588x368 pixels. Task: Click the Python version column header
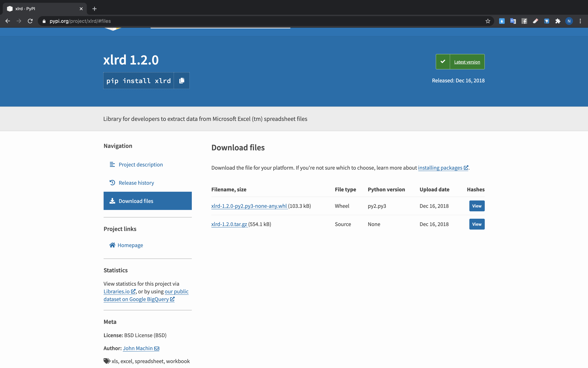tap(386, 189)
